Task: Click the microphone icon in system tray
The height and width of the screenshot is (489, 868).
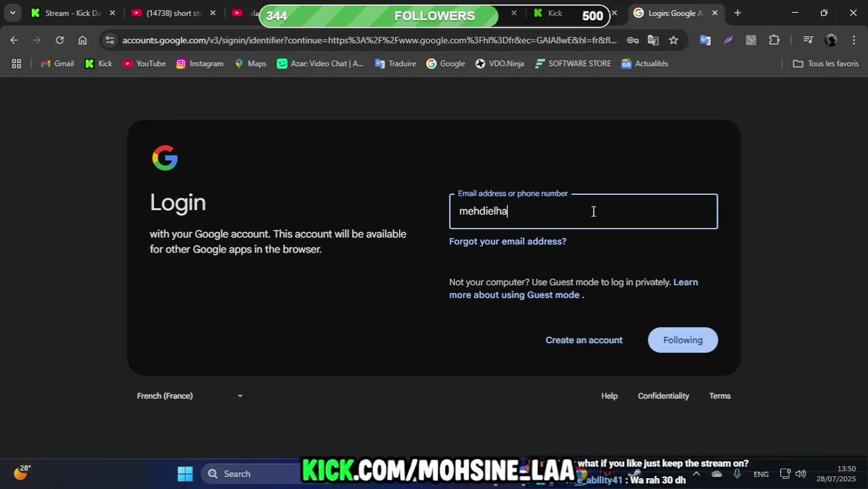Action: tap(738, 474)
